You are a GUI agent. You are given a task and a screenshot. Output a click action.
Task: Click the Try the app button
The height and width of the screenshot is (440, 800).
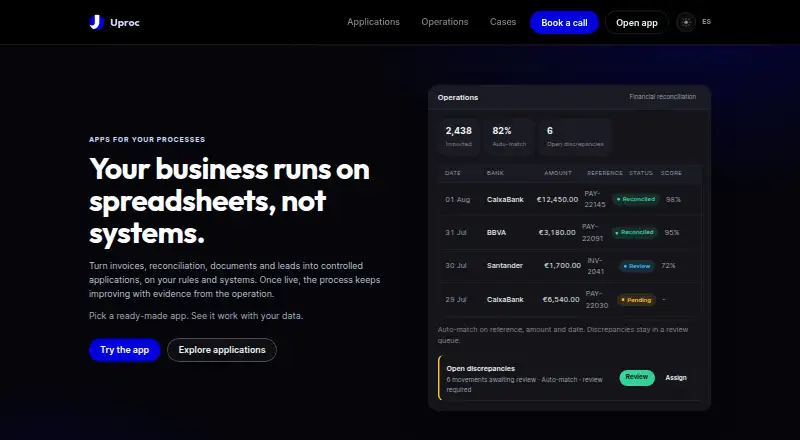[124, 350]
